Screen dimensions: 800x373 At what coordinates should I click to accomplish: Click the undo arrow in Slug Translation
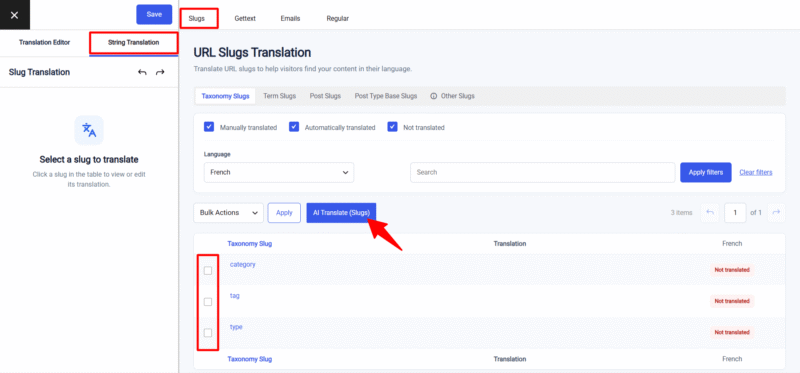coord(142,72)
